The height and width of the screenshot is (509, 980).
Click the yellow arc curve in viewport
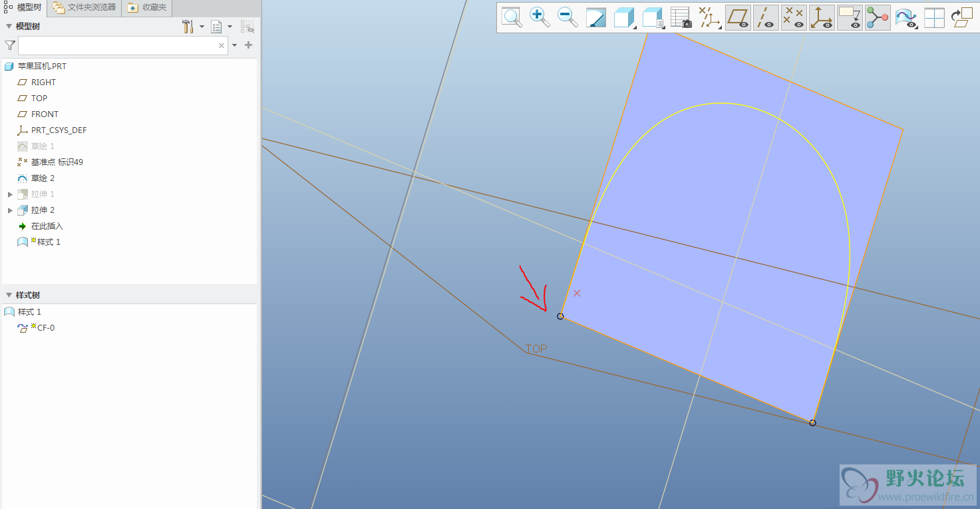point(721,103)
